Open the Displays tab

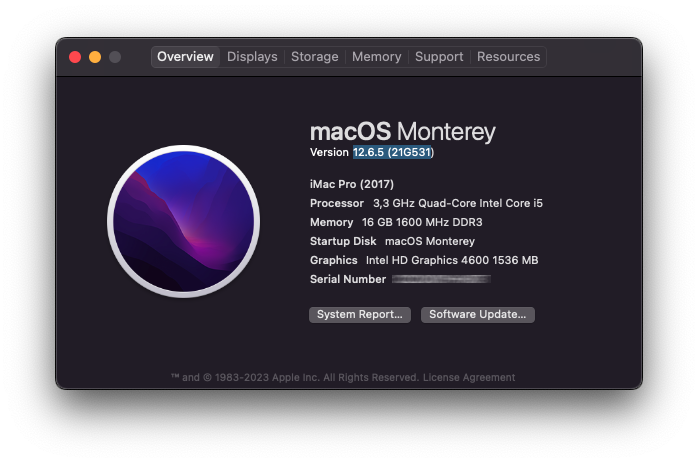point(252,57)
